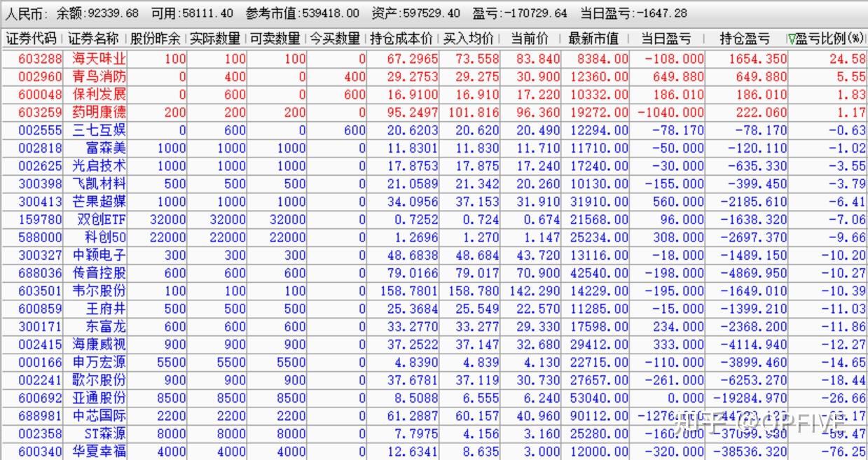Click 余额 value 92339.68
Screen dimensions: 868x460
[112, 13]
